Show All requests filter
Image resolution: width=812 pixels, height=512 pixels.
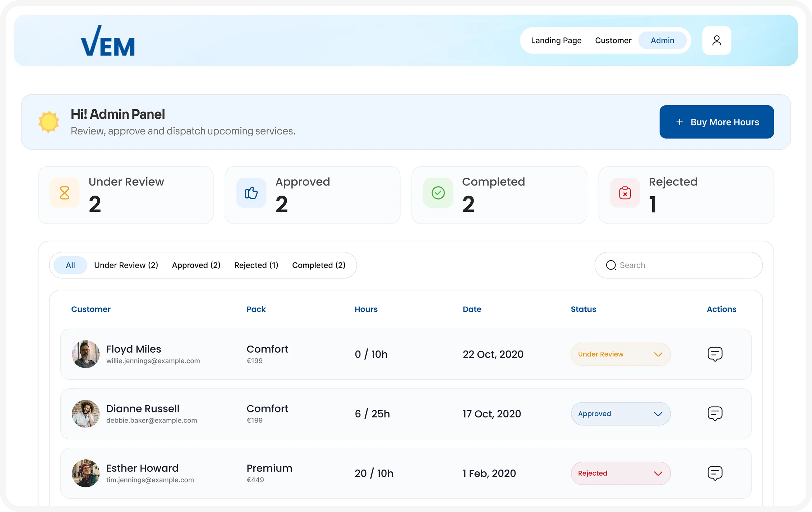[70, 265]
